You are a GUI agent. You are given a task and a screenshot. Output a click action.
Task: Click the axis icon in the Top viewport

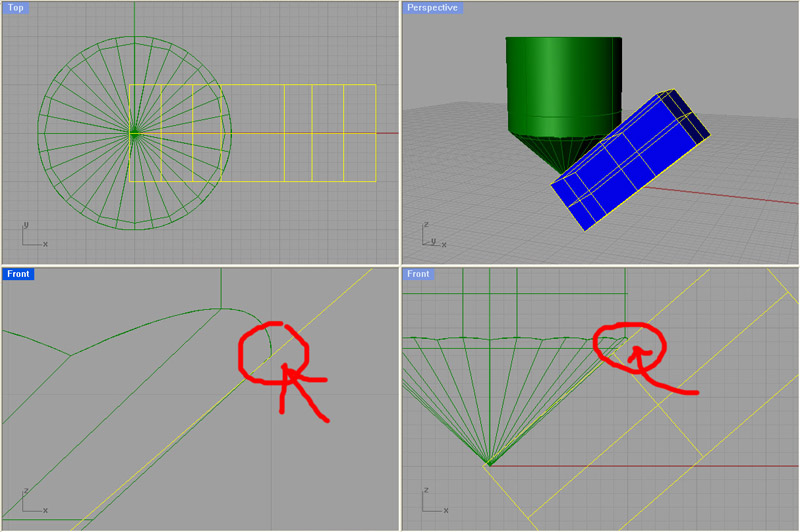pos(34,235)
